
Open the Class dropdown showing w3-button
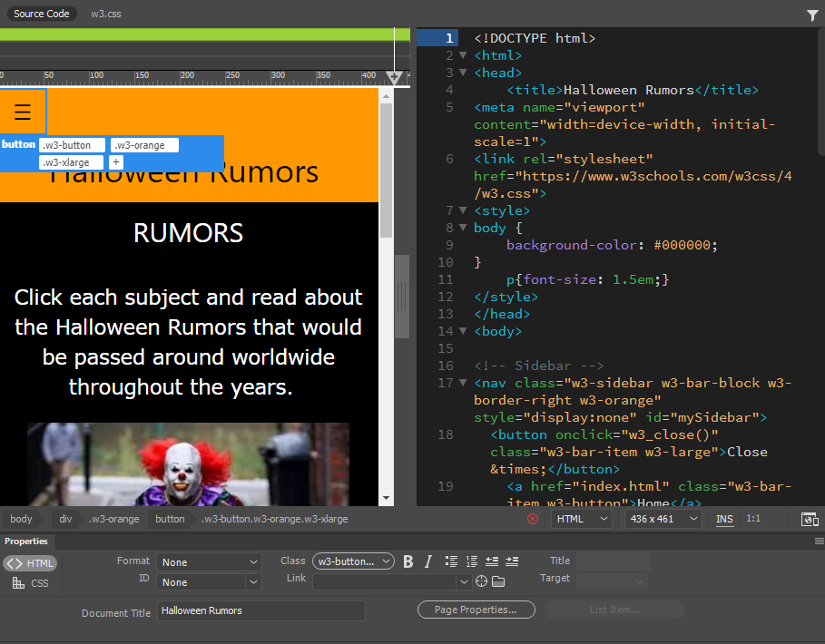[x=353, y=561]
